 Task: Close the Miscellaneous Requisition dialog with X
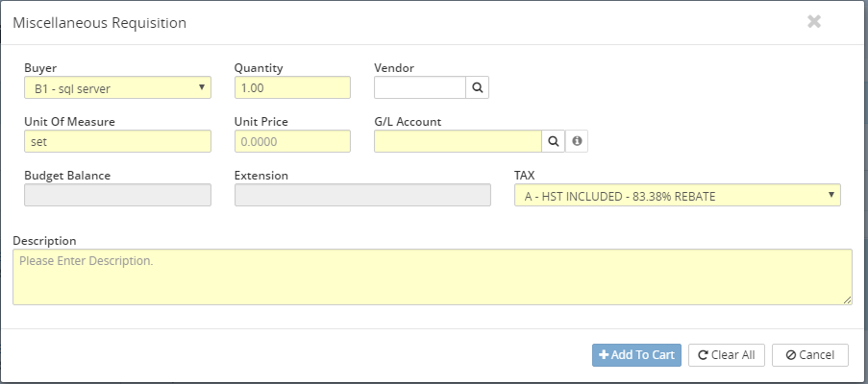(x=814, y=21)
